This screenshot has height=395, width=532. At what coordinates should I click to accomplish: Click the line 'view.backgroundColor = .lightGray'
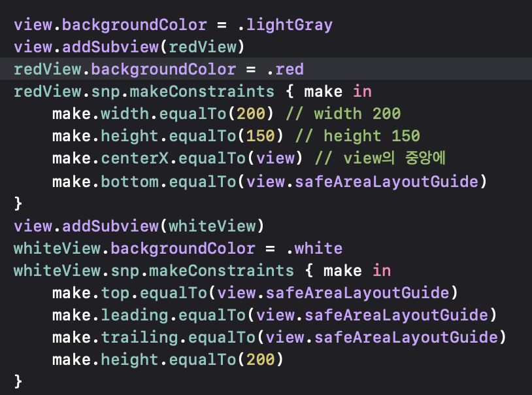click(x=173, y=26)
